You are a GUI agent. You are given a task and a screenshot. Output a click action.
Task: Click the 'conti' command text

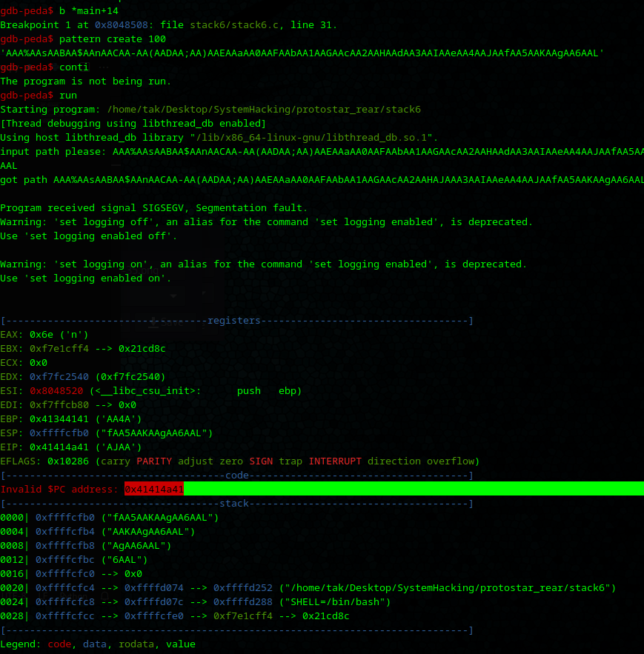[74, 67]
